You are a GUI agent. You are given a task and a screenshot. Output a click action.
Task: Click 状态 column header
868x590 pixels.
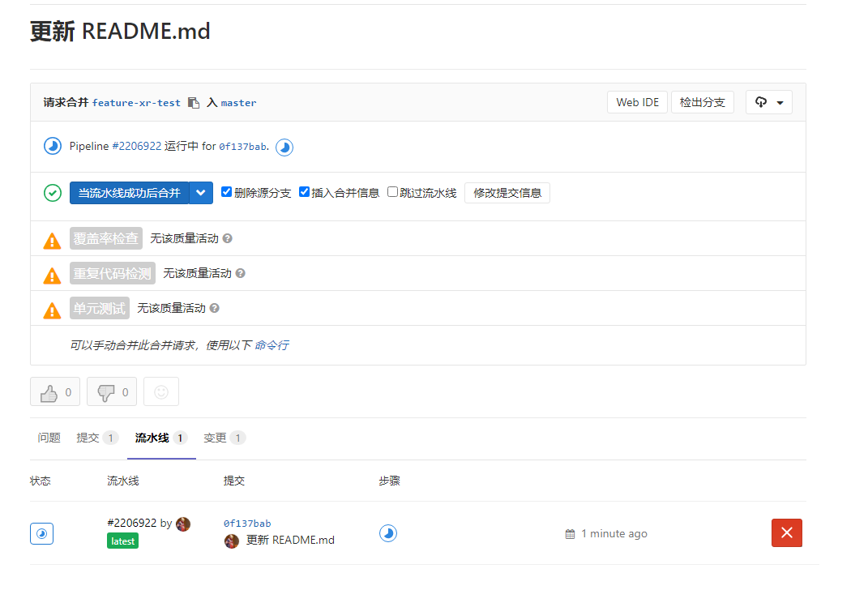click(x=41, y=481)
